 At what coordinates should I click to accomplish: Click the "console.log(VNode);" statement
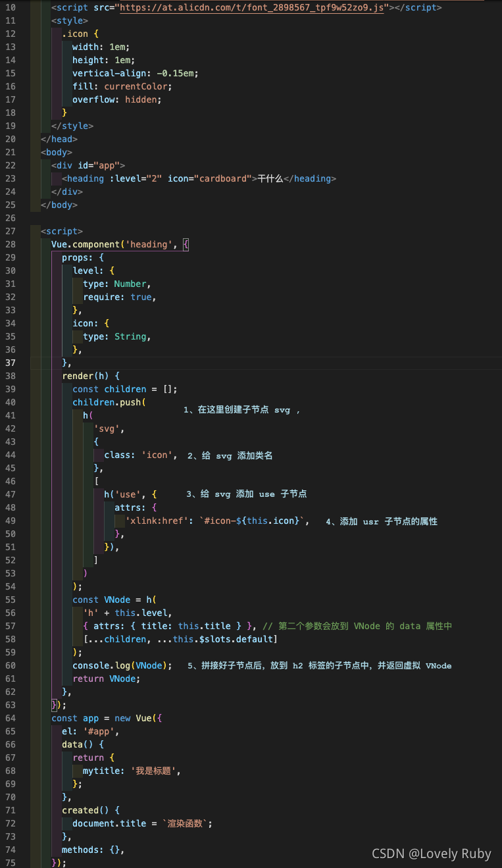(x=122, y=665)
